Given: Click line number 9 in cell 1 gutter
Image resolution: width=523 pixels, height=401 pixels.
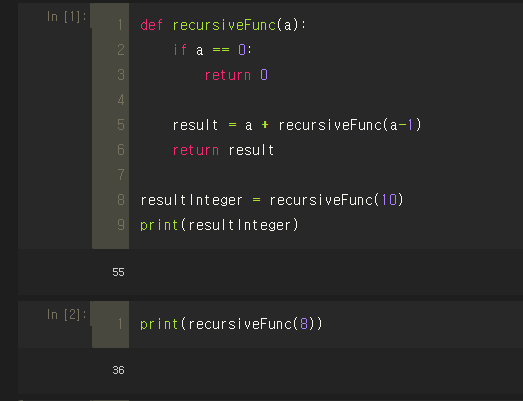Looking at the screenshot, I should tap(121, 225).
